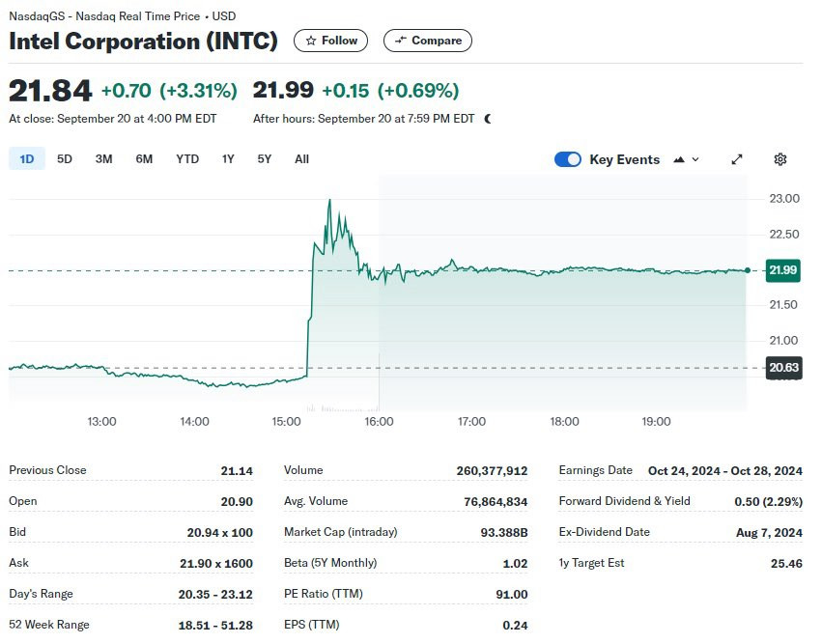Click the Previous Close value 21.14
Viewport: 822px width, 644px height.
click(x=237, y=470)
